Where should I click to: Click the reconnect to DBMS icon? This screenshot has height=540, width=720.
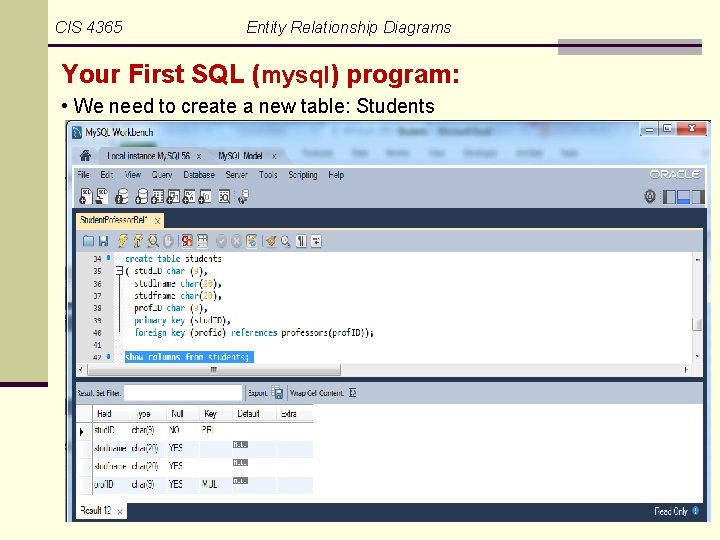coord(243,196)
